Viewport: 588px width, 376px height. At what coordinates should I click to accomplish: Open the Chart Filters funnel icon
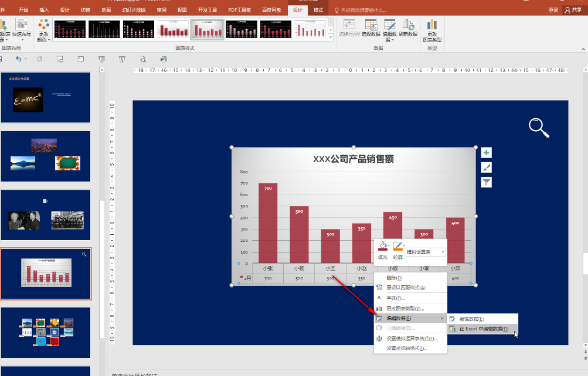[486, 182]
